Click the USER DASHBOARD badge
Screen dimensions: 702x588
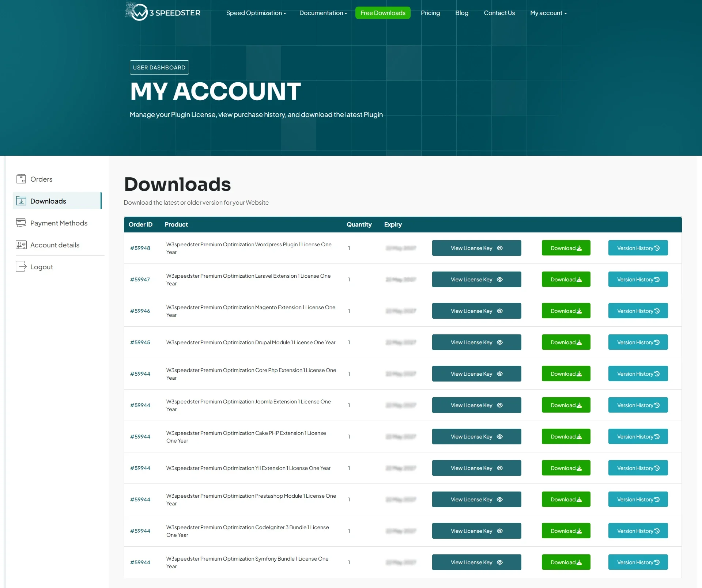(159, 67)
